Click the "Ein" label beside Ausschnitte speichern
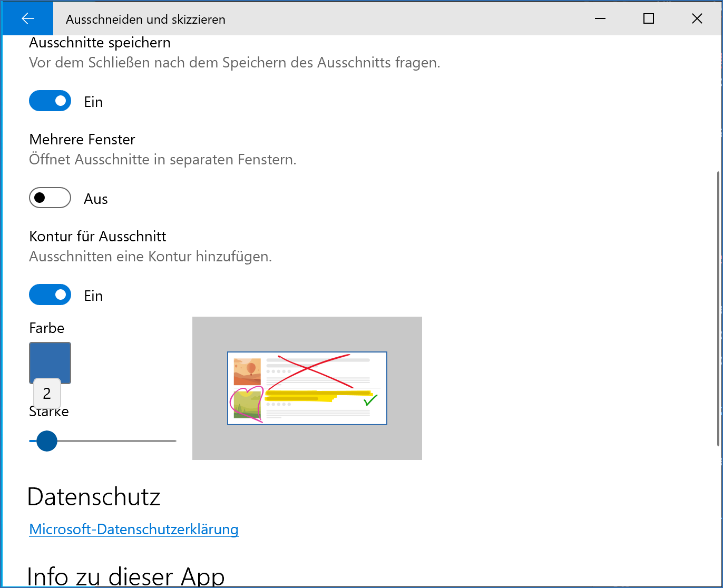The height and width of the screenshot is (588, 723). point(93,101)
